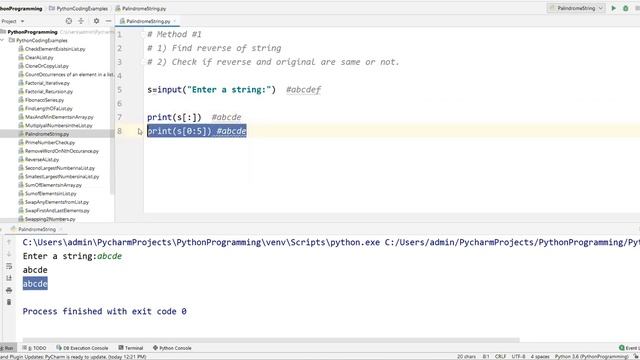This screenshot has width=640, height=360.
Task: Open SmallestLargestNumbersinaList.py file
Action: point(62,177)
